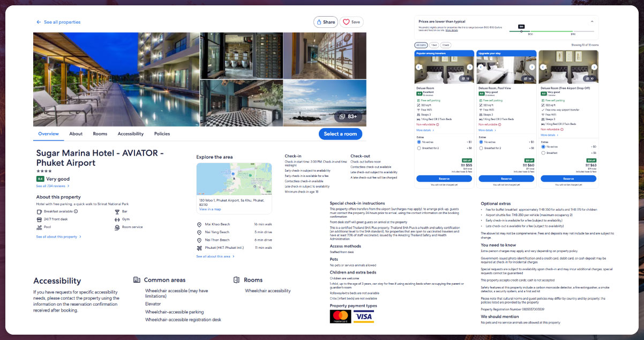Viewport: 644px width, 340px height.
Task: Click the info icon beside Breakfast available
Action: (76, 211)
